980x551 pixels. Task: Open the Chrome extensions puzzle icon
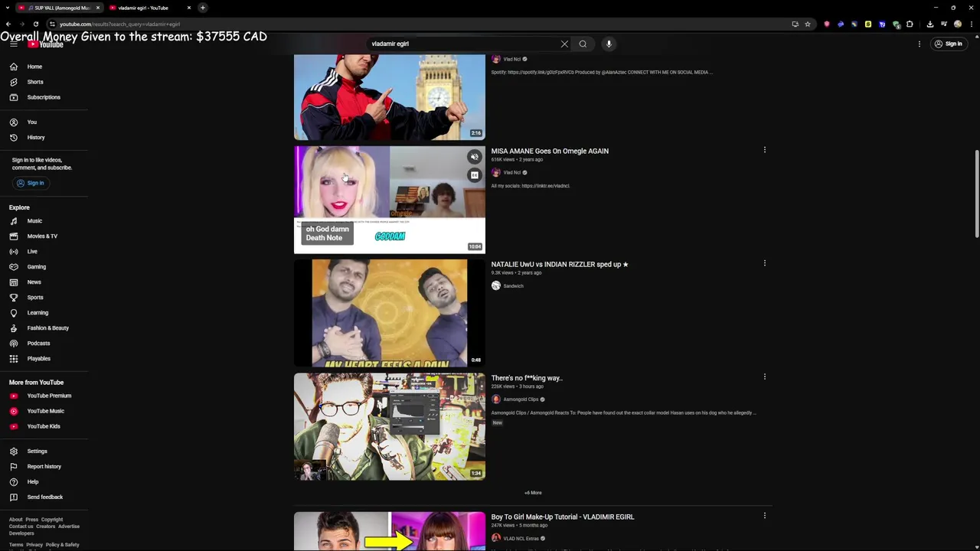pos(910,24)
